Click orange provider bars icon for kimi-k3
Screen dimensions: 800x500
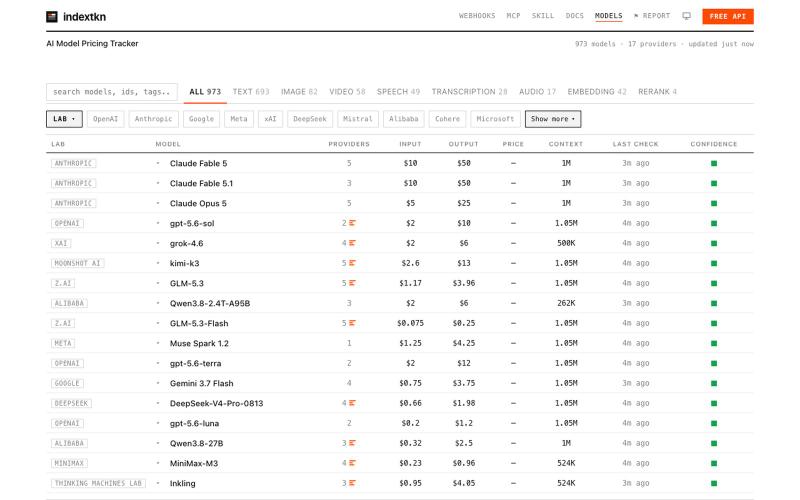tap(352, 263)
